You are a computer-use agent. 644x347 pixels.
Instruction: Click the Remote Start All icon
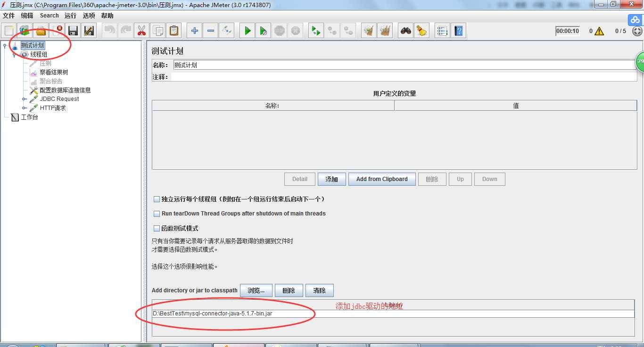(x=316, y=31)
